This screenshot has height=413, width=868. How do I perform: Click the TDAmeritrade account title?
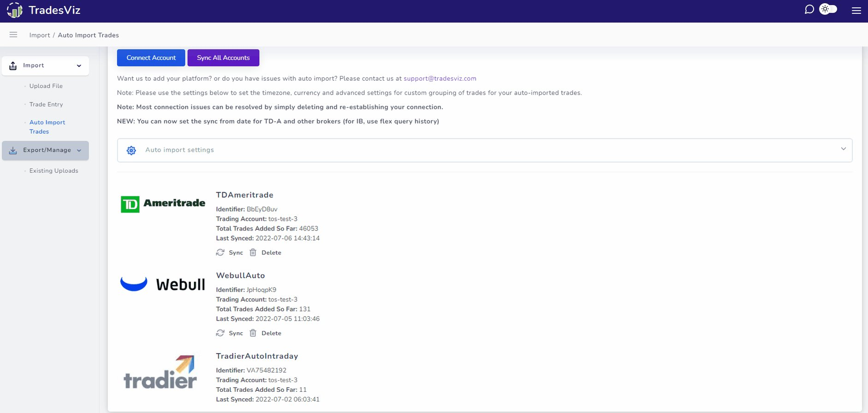244,195
